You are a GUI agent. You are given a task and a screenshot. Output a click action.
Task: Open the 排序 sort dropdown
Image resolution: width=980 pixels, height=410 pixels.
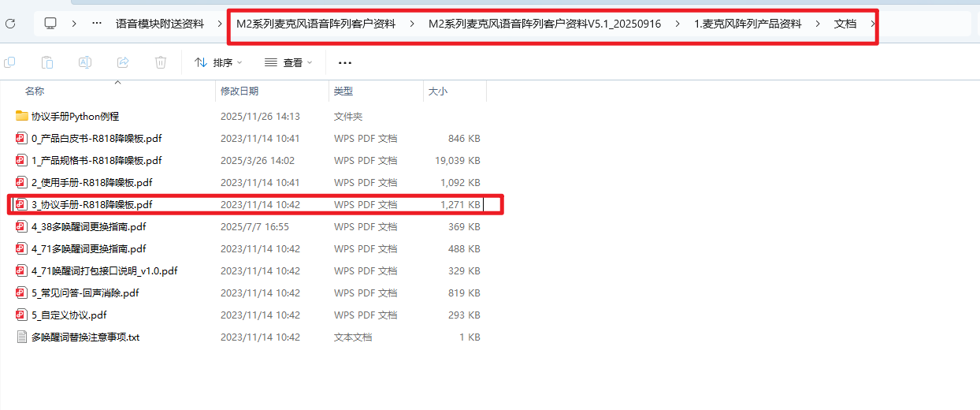click(x=218, y=62)
